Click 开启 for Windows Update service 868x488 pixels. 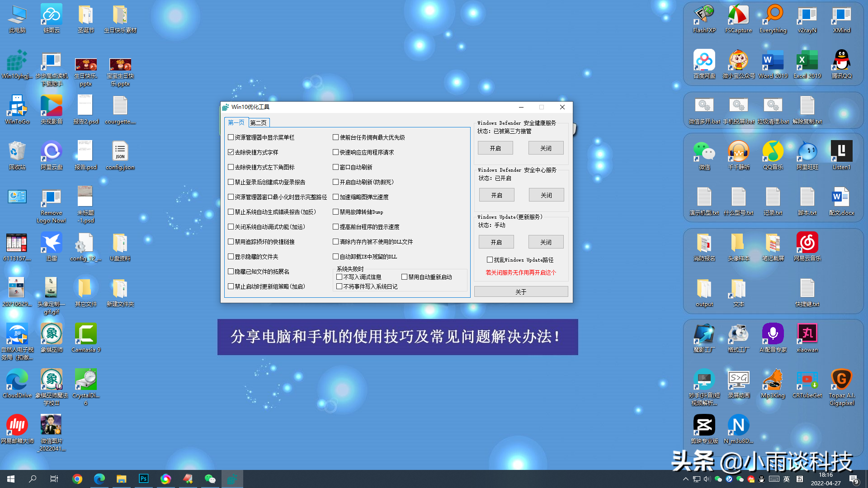(495, 241)
